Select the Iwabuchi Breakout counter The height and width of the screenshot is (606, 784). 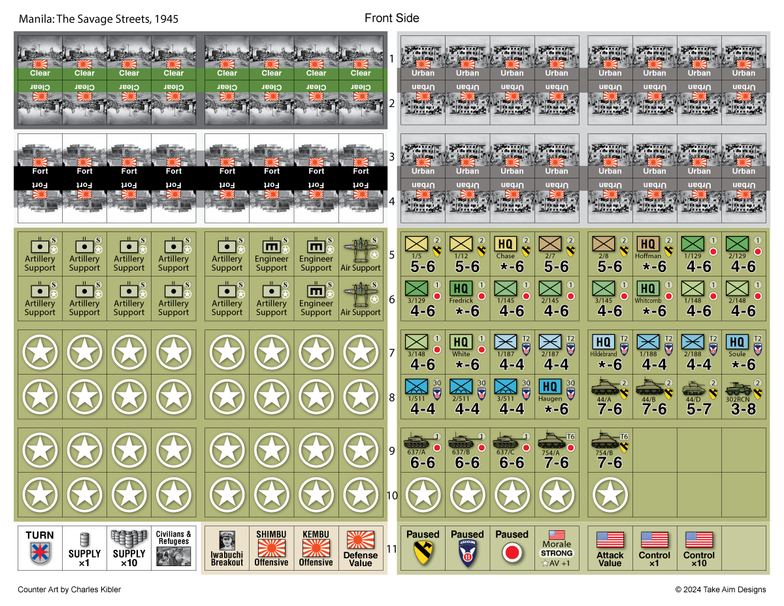(227, 548)
